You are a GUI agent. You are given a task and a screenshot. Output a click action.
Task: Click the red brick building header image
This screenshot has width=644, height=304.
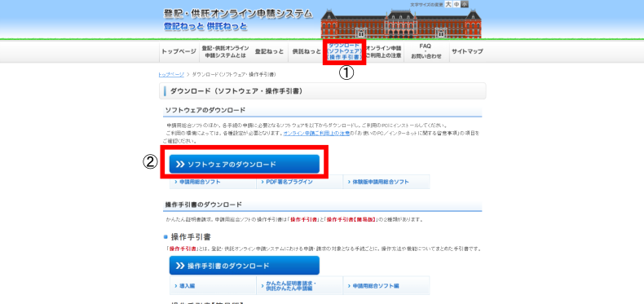click(401, 24)
